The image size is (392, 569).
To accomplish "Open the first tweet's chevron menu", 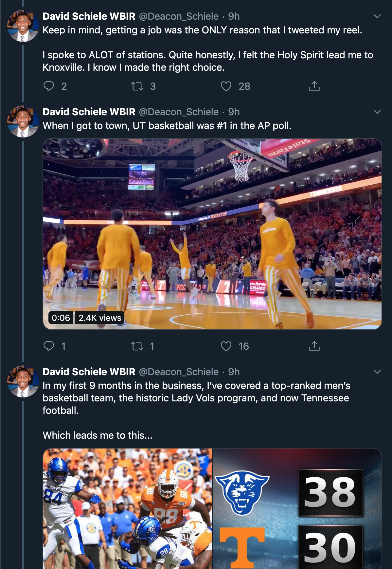I will (377, 16).
